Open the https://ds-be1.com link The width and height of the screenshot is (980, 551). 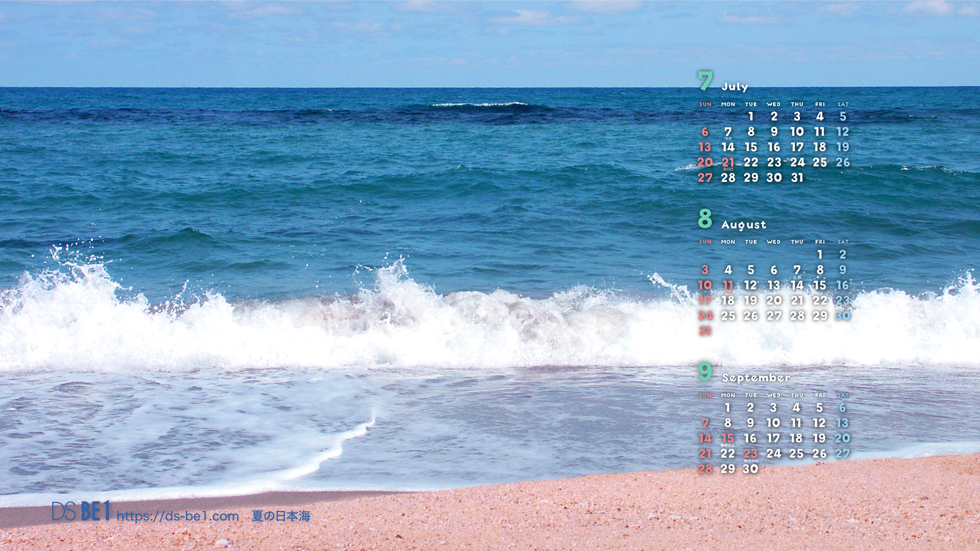pos(178,516)
